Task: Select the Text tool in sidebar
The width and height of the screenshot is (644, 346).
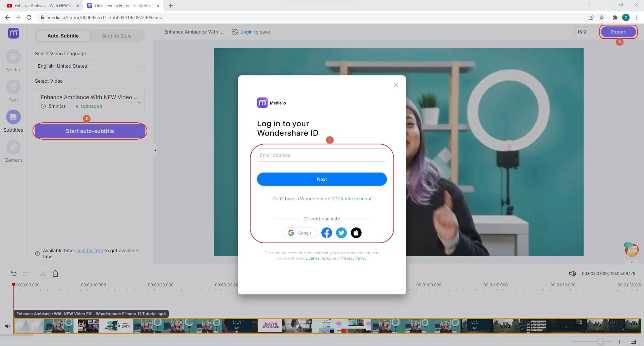Action: (13, 88)
